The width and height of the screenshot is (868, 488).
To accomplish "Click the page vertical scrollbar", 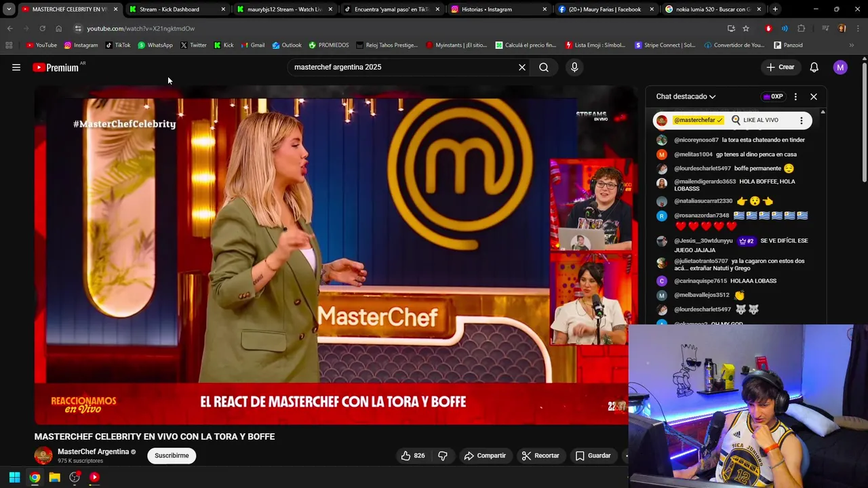I will (x=864, y=122).
